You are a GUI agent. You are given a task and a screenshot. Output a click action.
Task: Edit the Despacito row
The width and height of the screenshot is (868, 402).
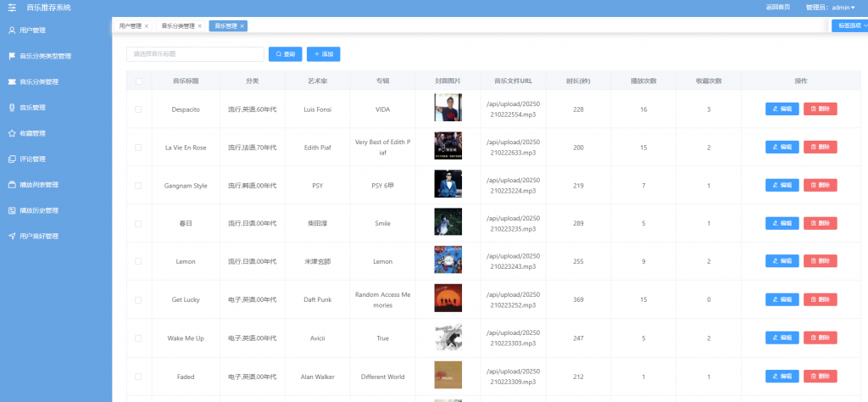pyautogui.click(x=782, y=109)
